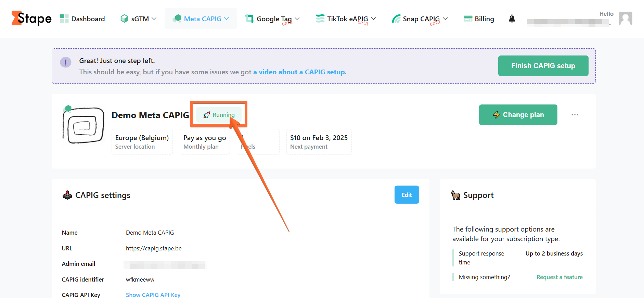The width and height of the screenshot is (644, 298).
Task: Click the CAPIG settings joystick icon
Action: click(67, 195)
